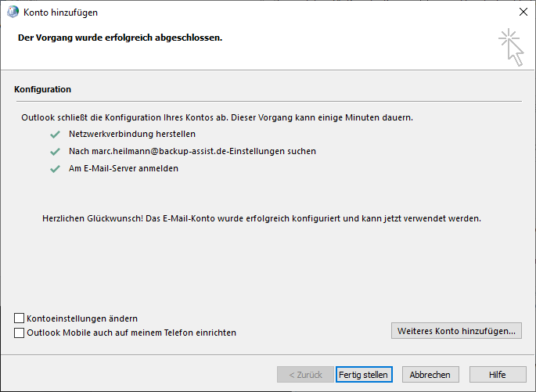Select the Konfiguration section heading
The height and width of the screenshot is (392, 536).
click(43, 90)
